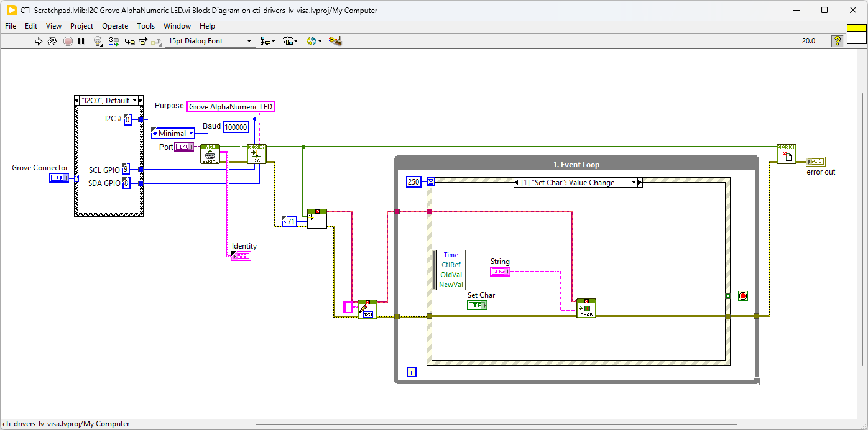The image size is (868, 430).
Task: Toggle Context Help question mark button
Action: pos(838,41)
